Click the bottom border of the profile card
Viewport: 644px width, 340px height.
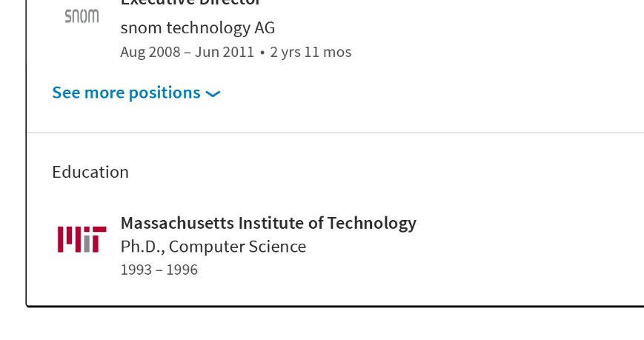coord(335,305)
